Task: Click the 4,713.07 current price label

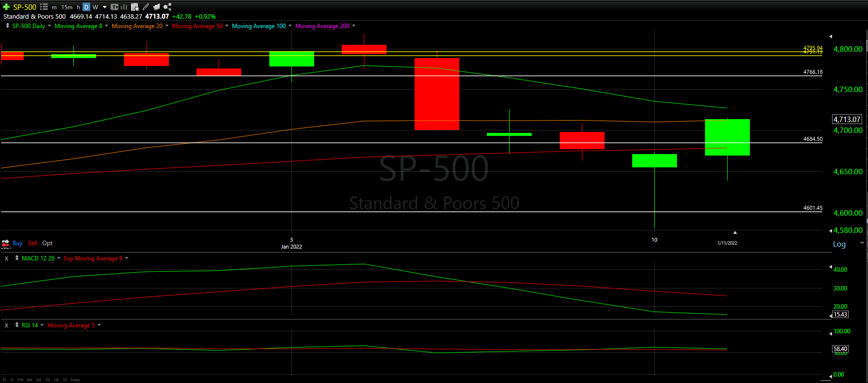Action: (x=847, y=119)
